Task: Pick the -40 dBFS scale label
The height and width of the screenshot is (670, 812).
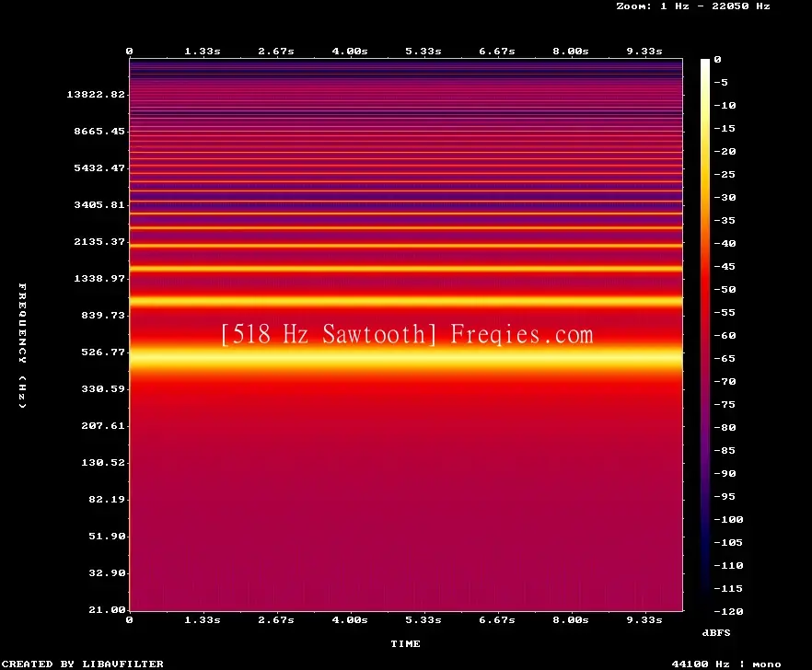Action: [725, 243]
